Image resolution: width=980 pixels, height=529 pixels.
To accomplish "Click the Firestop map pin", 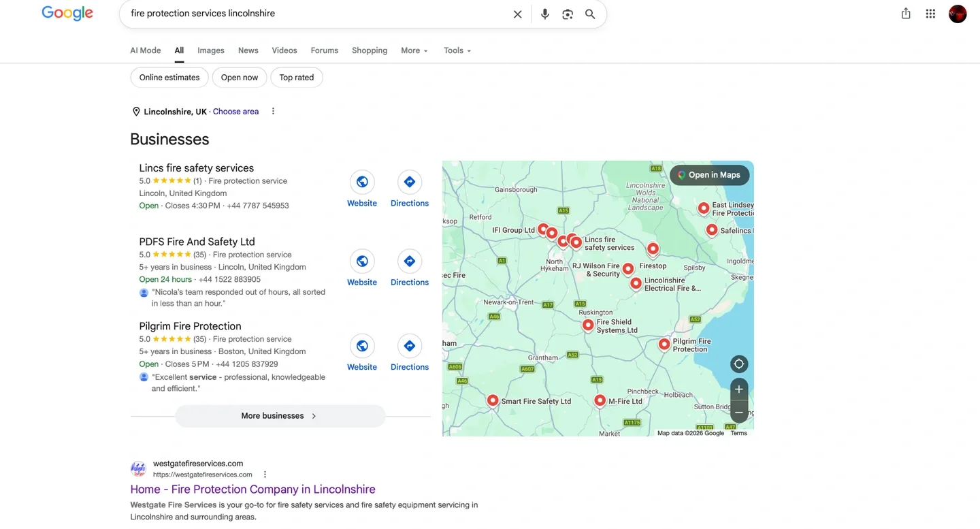I will 653,249.
